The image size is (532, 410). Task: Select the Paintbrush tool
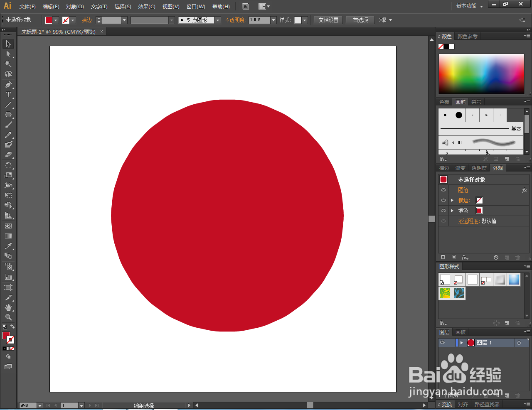8,125
